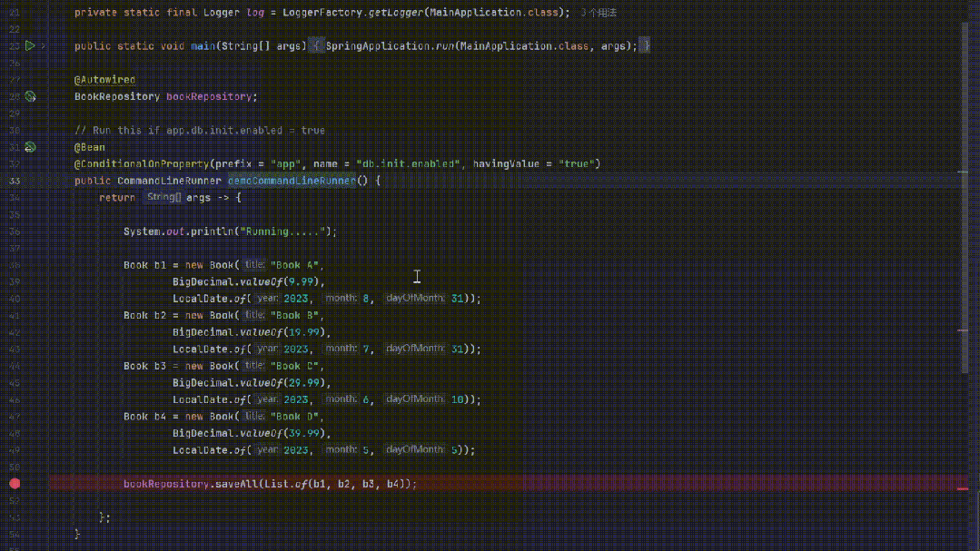Viewport: 980px width, 551px height.
Task: Click the "db.init.enabled" string literal
Action: [x=408, y=163]
